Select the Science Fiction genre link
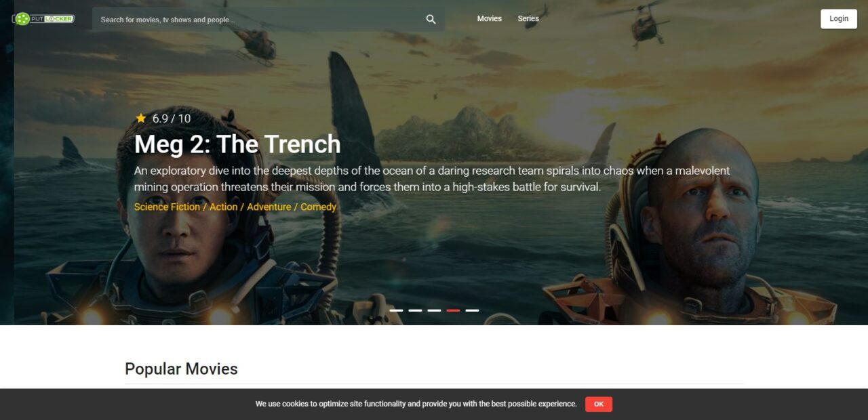868x420 pixels. click(x=167, y=207)
